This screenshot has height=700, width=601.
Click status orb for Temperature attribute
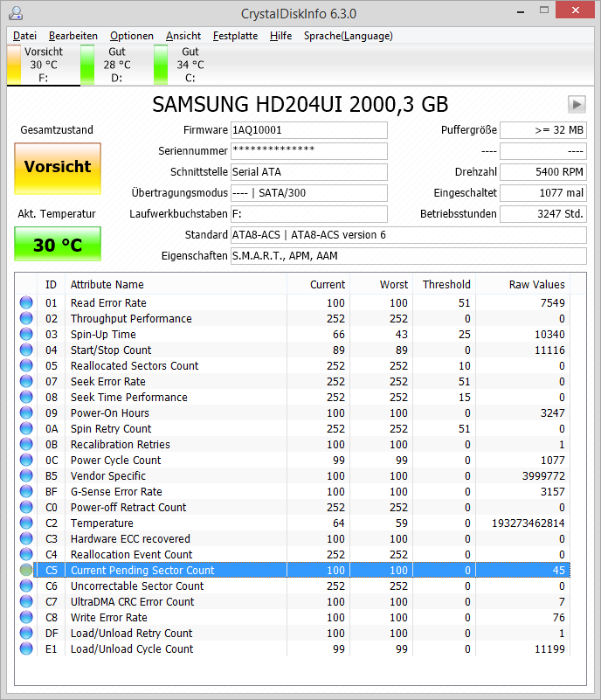coord(26,523)
